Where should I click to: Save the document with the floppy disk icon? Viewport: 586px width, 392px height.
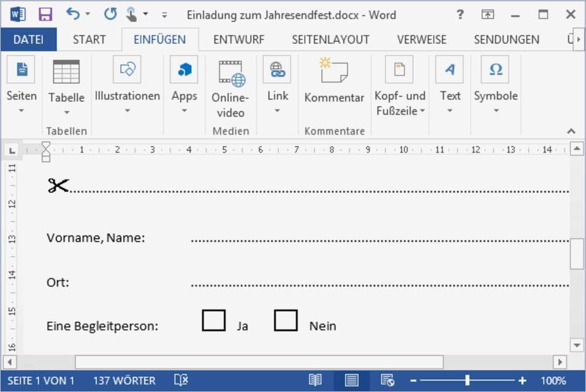coord(45,15)
